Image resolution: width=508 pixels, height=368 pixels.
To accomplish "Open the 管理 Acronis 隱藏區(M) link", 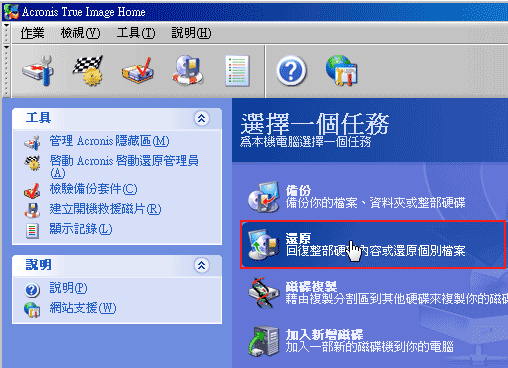I will pyautogui.click(x=109, y=141).
